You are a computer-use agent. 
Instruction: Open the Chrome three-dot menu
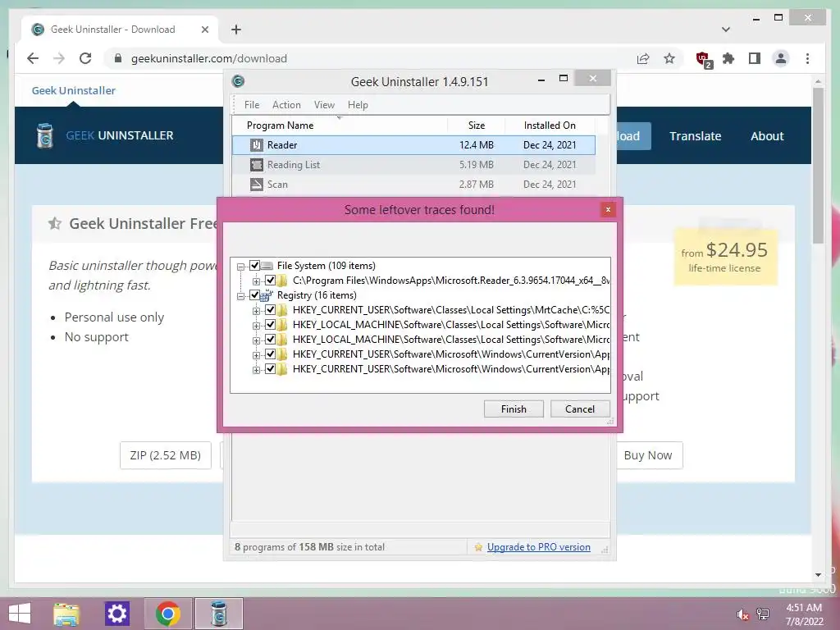[807, 58]
